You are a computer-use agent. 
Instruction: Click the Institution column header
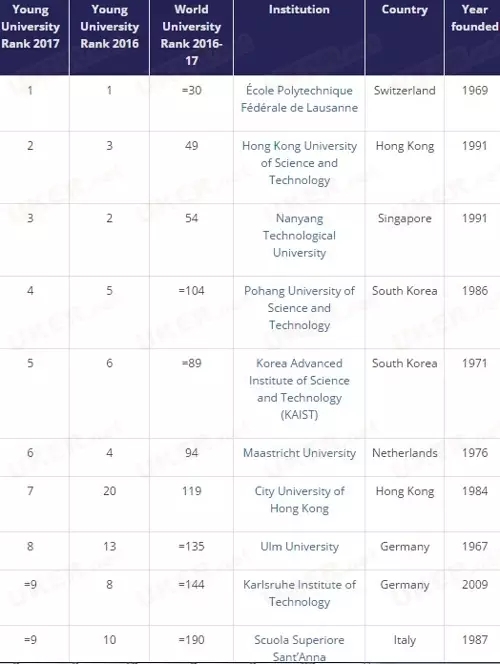click(x=299, y=9)
